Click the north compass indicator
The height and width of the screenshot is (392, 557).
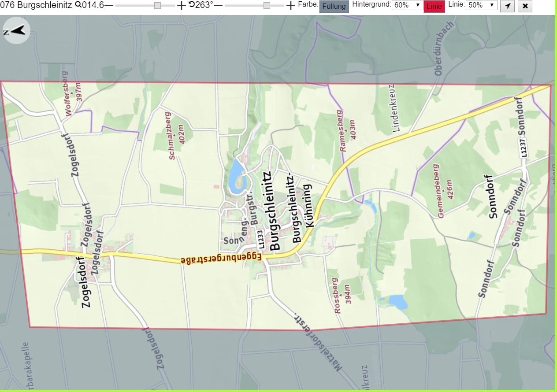point(16,30)
